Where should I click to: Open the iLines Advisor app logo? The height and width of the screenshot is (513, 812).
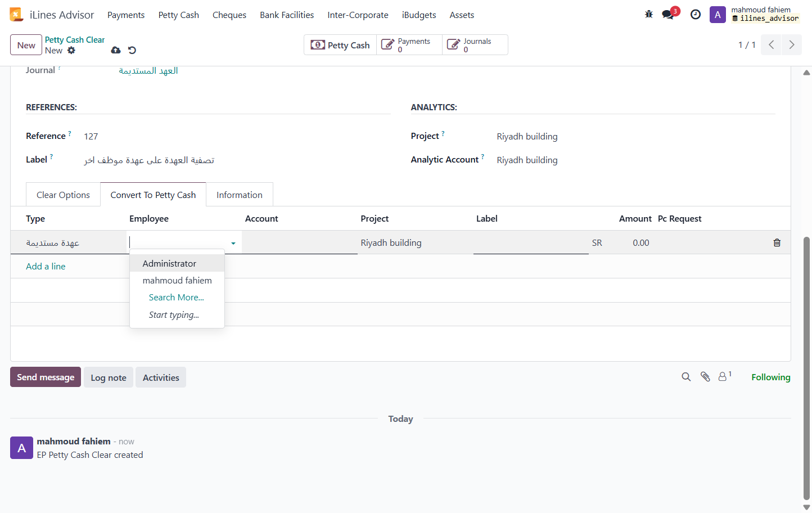click(16, 15)
